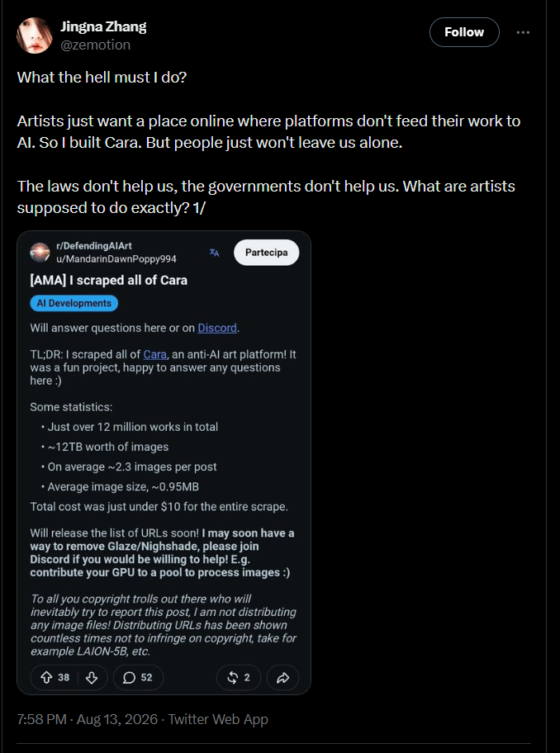
Task: Open the r/DefendingAIArt subreddit avatar
Action: coord(40,252)
